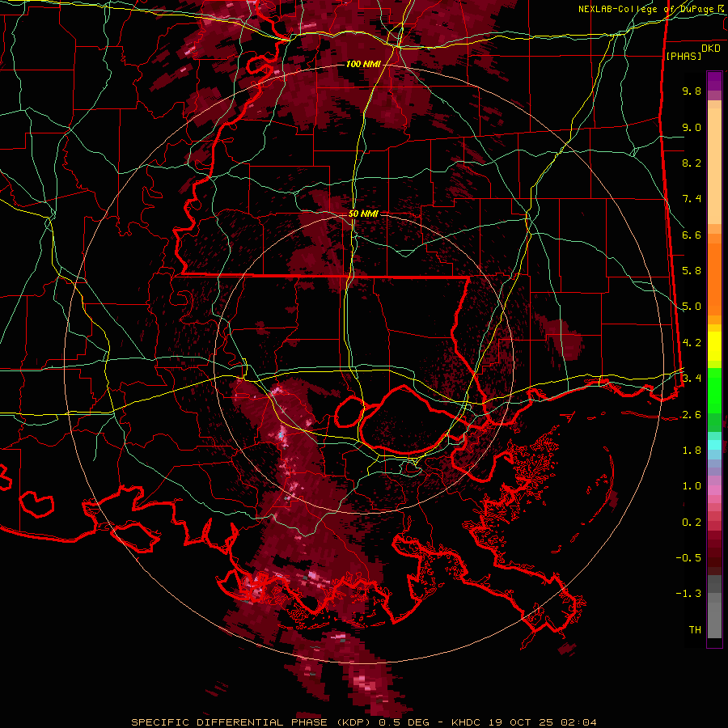Pick the bright yellow color bar segment
728x728 pixels.
point(714,346)
